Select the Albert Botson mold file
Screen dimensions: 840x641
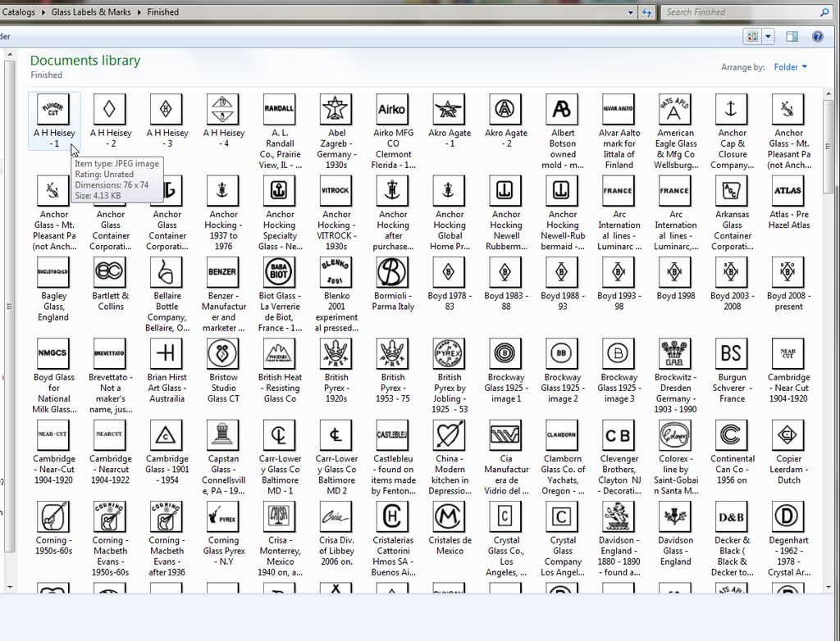(562, 109)
